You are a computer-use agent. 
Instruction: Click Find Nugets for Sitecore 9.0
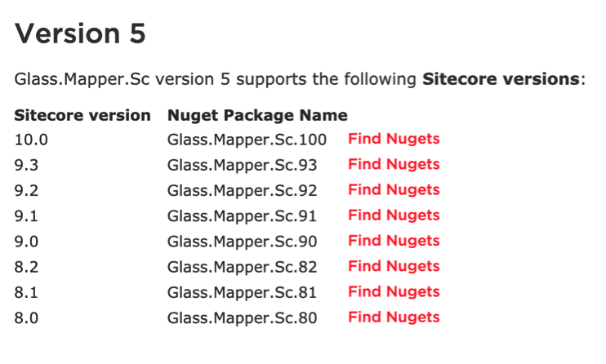tap(394, 241)
